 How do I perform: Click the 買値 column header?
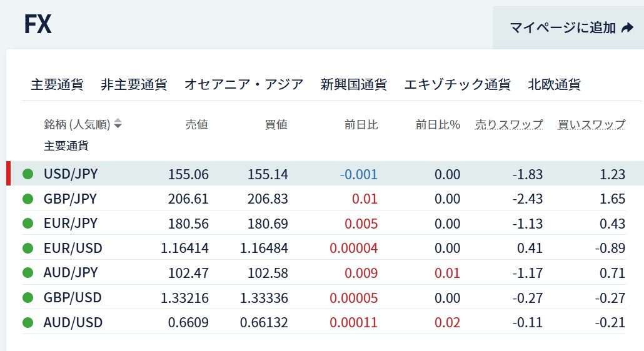click(276, 124)
